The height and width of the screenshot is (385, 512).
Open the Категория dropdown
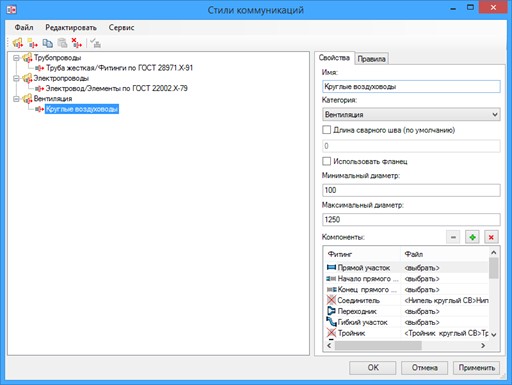411,114
